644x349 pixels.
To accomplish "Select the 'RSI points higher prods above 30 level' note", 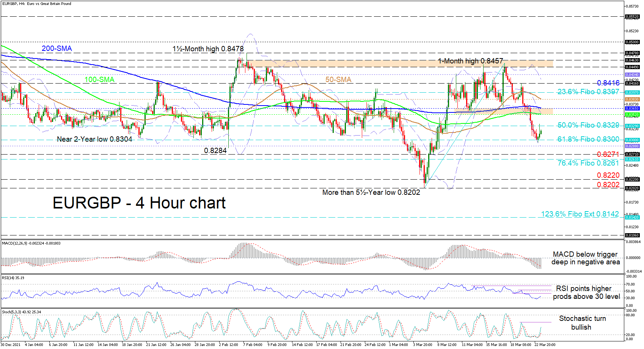I will pyautogui.click(x=586, y=292).
